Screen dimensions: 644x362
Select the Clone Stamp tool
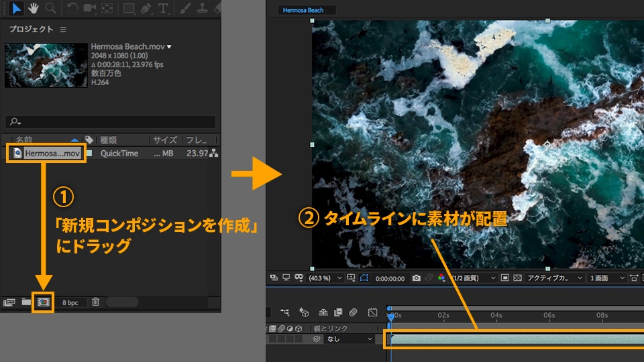click(x=202, y=9)
